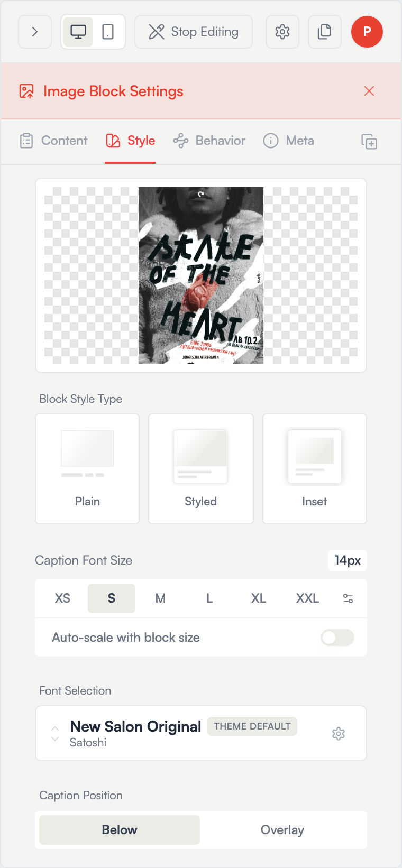Image resolution: width=402 pixels, height=868 pixels.
Task: Set caption font size to XXL
Action: pyautogui.click(x=307, y=598)
